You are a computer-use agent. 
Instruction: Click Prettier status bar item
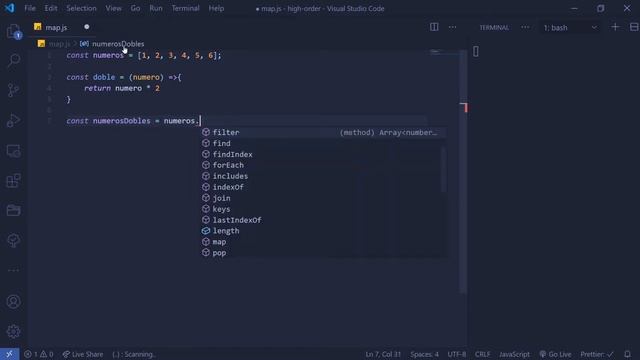597,354
